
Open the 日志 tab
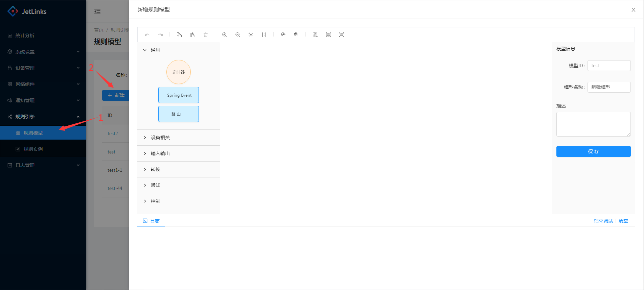152,221
